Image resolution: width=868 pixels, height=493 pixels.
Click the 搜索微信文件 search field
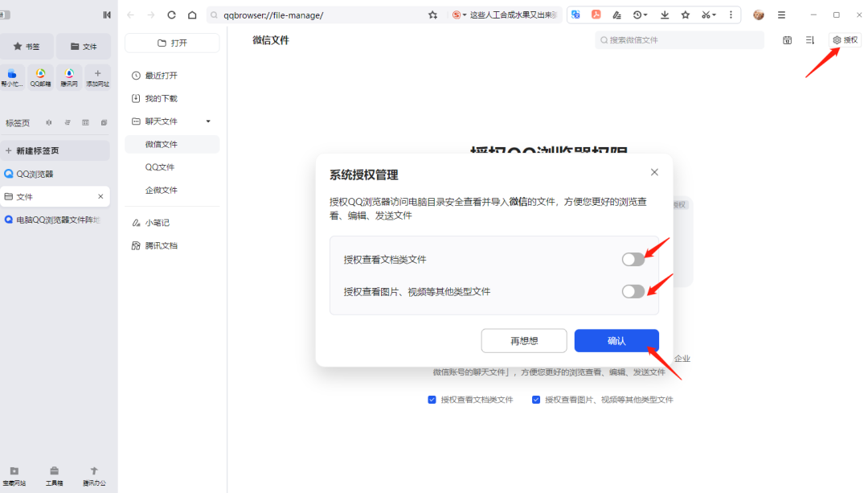[679, 40]
